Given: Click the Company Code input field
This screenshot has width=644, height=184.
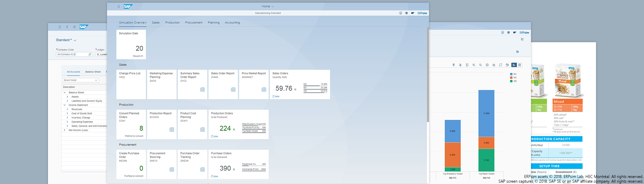Looking at the screenshot, I should (x=72, y=54).
